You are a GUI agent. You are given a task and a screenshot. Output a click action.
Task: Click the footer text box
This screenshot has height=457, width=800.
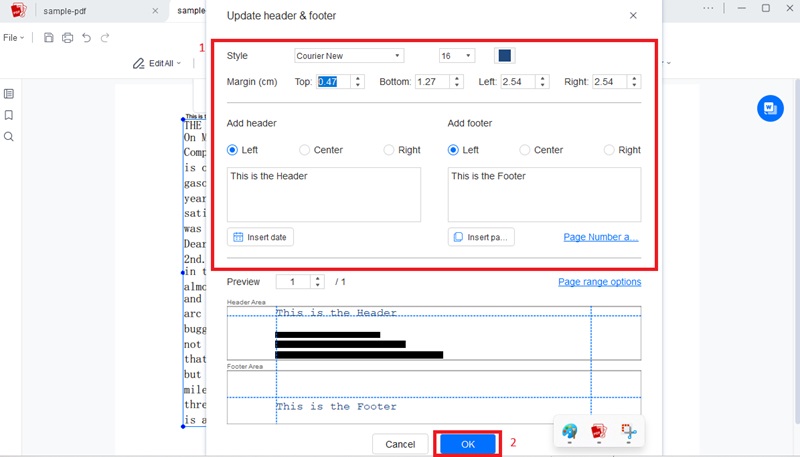544,194
